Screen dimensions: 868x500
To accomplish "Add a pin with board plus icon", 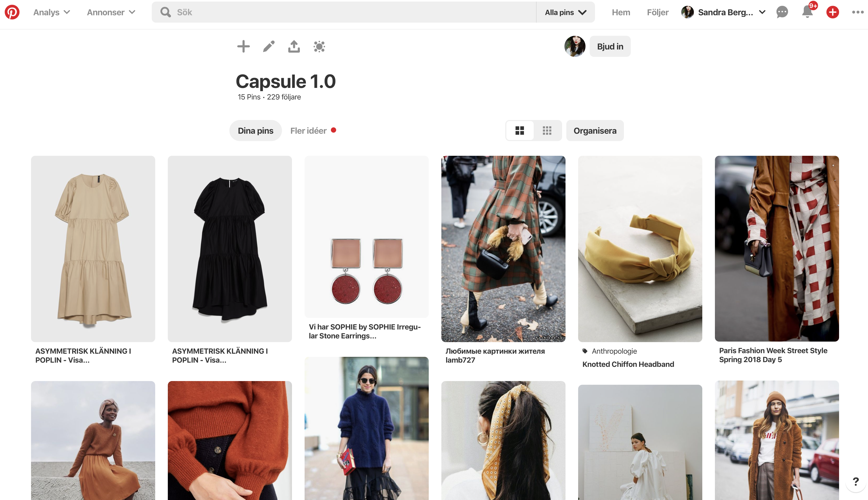I will tap(243, 46).
